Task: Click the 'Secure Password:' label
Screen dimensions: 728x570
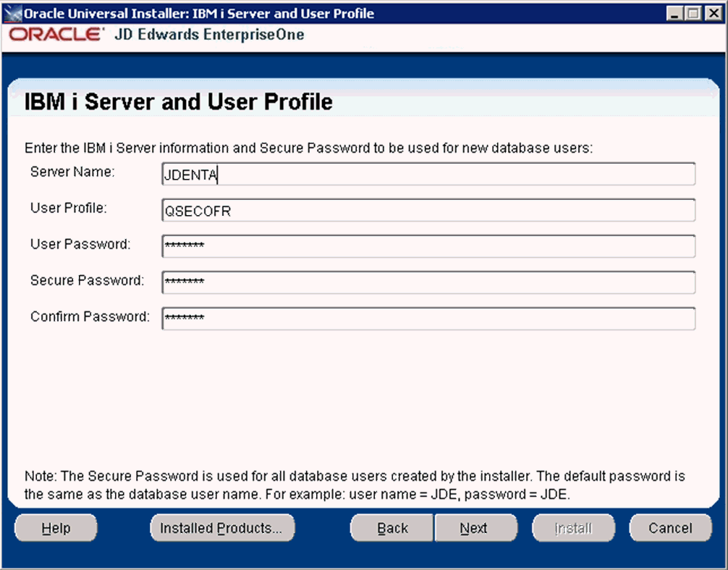Action: pos(88,280)
